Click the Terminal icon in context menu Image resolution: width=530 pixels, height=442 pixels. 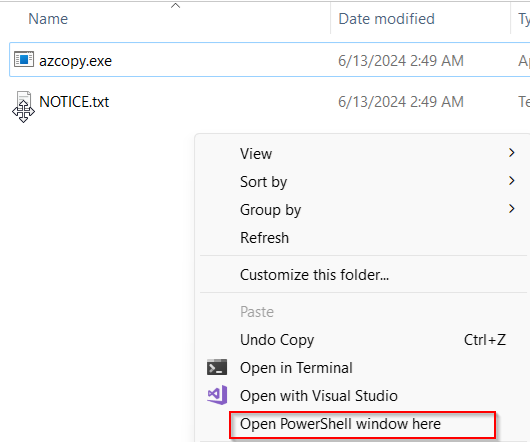(217, 367)
